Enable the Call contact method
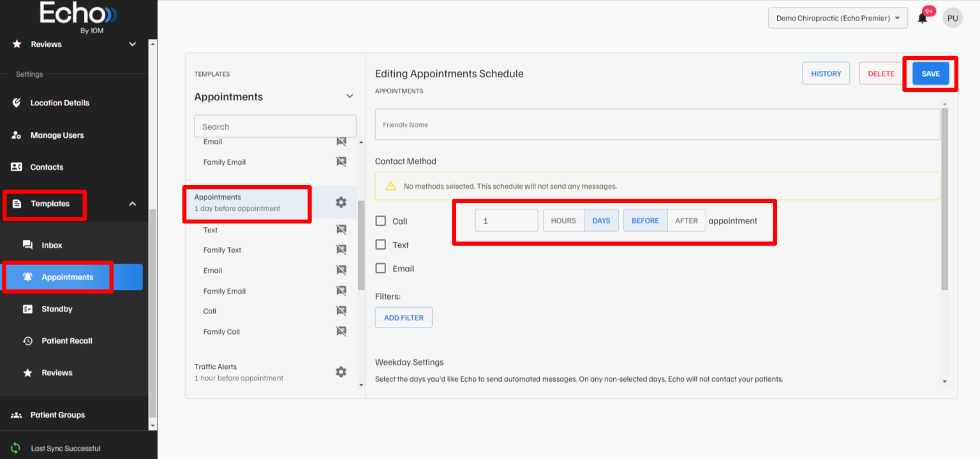Screen dimensions: 980x459 pos(380,220)
